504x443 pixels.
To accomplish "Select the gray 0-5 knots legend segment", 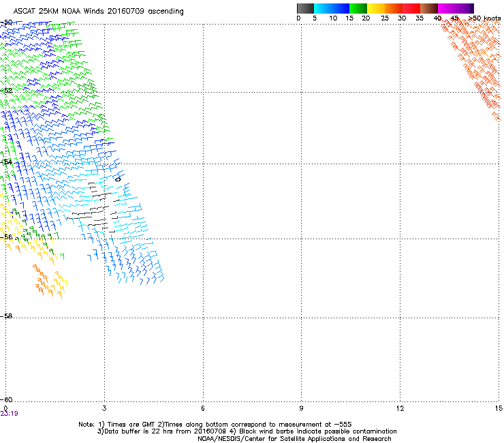I will [x=305, y=8].
